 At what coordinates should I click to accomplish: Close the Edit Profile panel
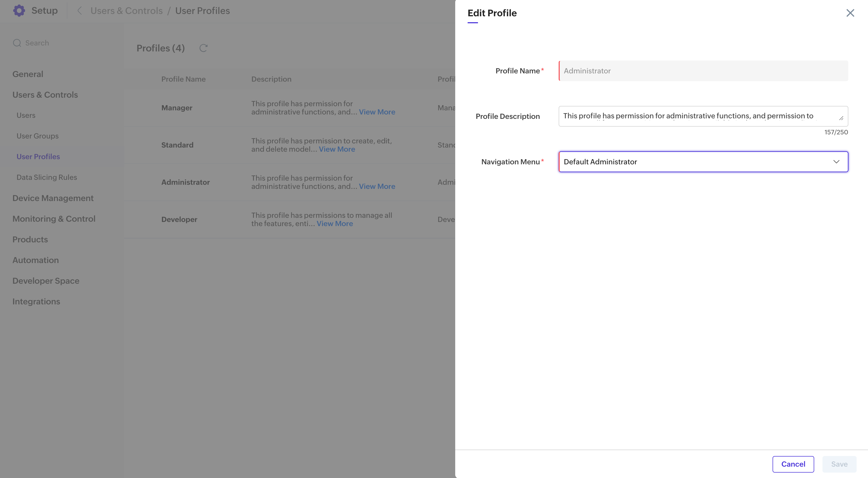coord(850,13)
